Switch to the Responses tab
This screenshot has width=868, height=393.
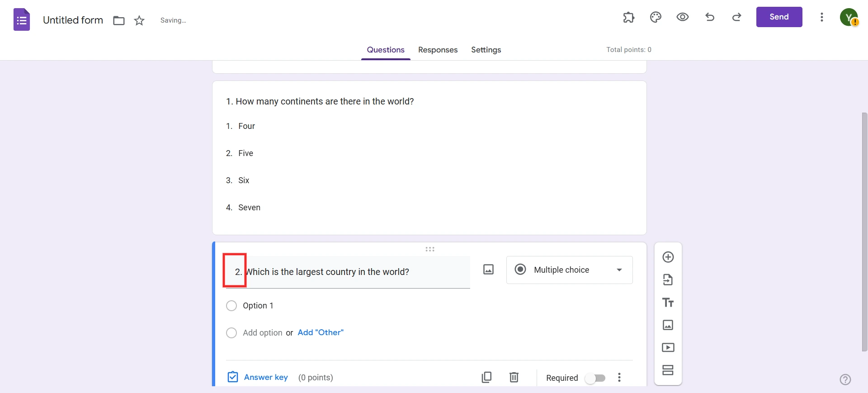[438, 50]
